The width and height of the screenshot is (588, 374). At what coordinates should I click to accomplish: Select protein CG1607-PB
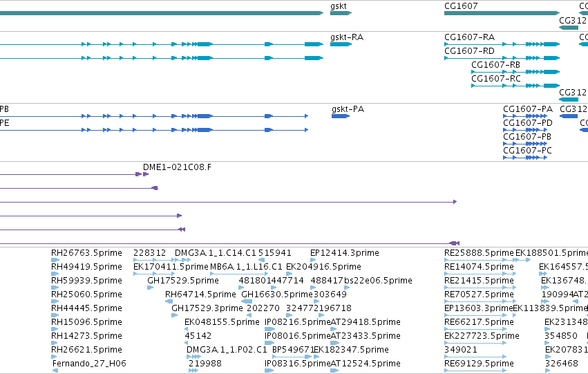(x=527, y=137)
